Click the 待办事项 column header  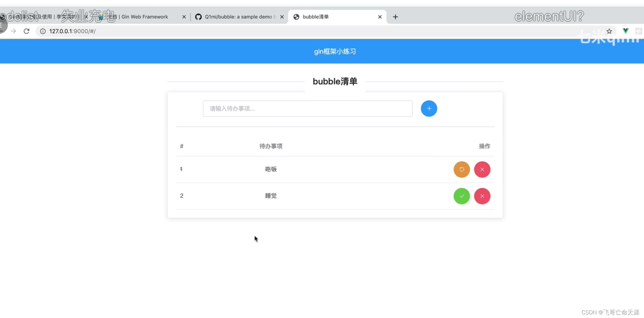tap(271, 146)
